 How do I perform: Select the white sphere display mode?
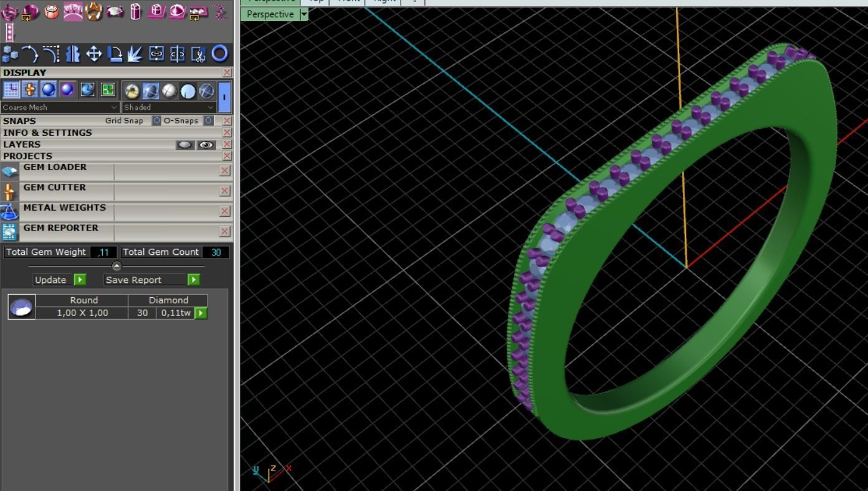coord(169,91)
